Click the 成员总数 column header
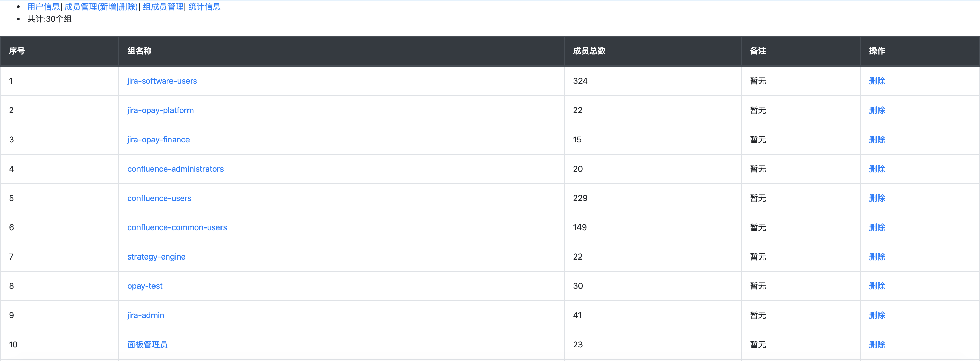This screenshot has width=980, height=361. [x=589, y=51]
